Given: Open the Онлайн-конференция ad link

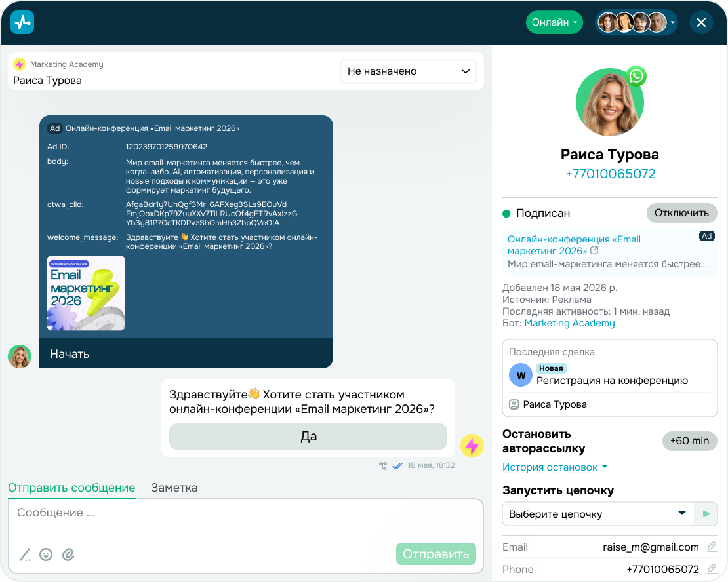Looking at the screenshot, I should tap(574, 245).
